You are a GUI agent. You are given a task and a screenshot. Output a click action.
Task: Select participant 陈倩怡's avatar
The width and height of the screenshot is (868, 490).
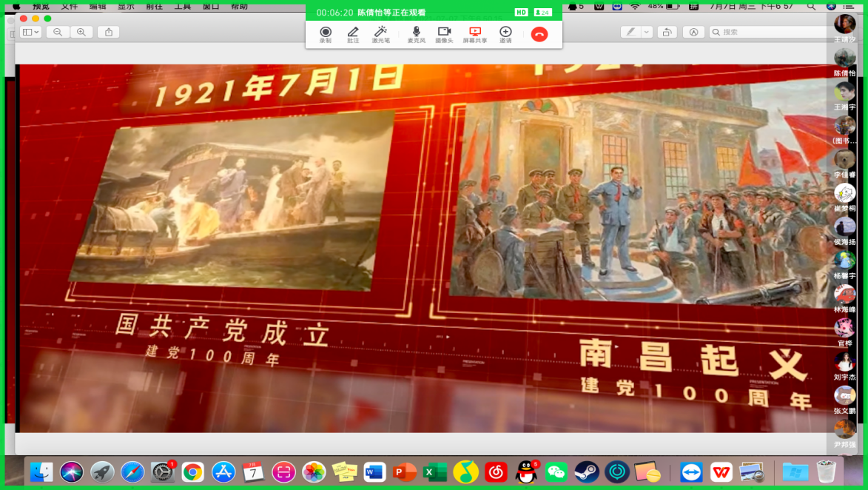(845, 58)
